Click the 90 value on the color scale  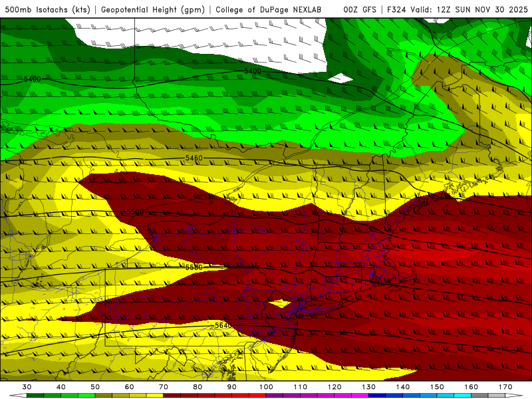click(x=231, y=387)
